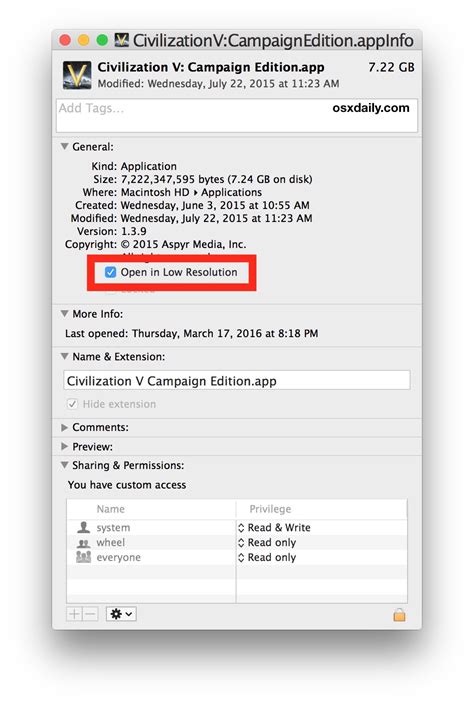Collapse the Name & Extension section
The width and height of the screenshot is (474, 704).
(65, 356)
